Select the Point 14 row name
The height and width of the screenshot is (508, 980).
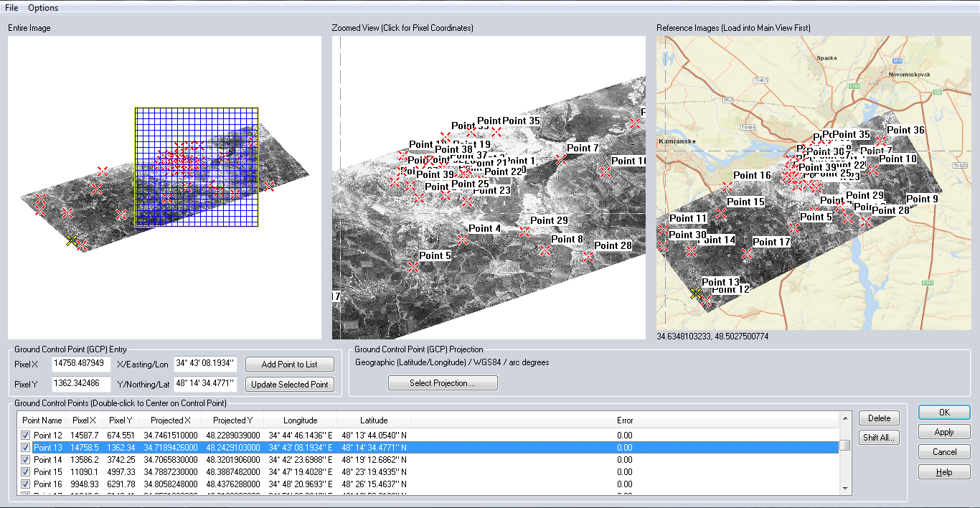point(48,460)
